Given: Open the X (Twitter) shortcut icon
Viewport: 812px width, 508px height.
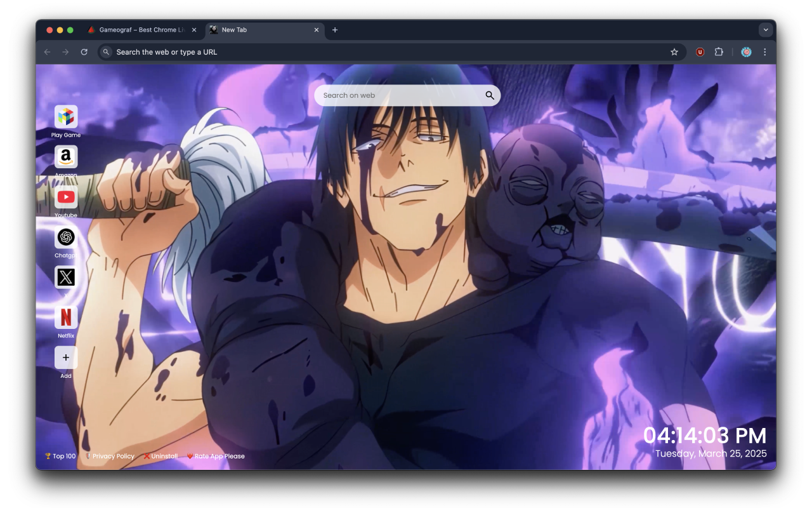Looking at the screenshot, I should [66, 277].
